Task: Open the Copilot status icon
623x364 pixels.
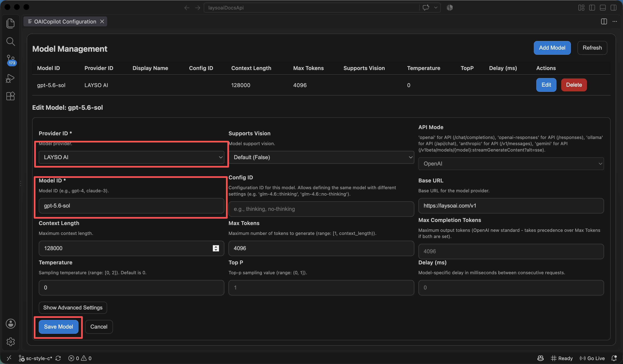Action: pyautogui.click(x=540, y=358)
